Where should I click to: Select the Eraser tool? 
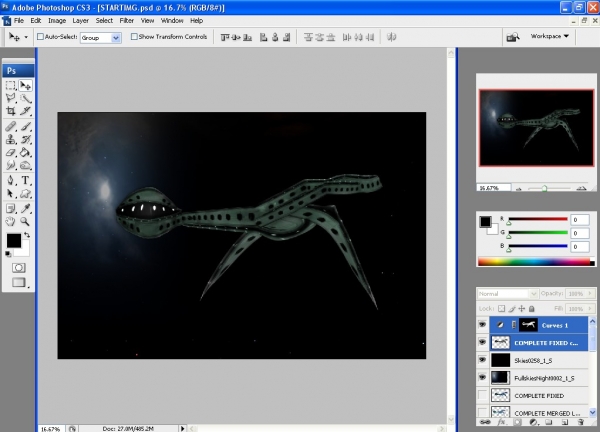click(11, 152)
